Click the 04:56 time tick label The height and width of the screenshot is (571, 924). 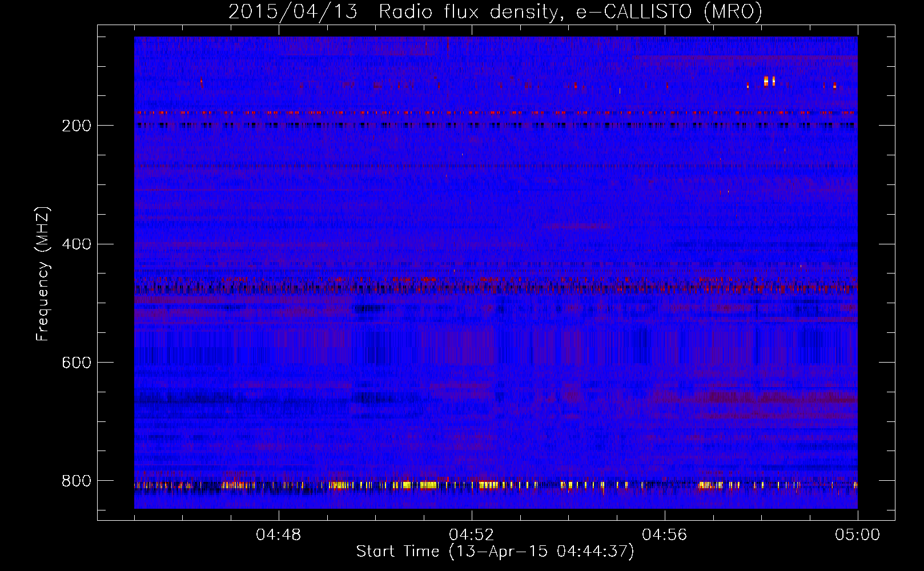[x=665, y=535]
